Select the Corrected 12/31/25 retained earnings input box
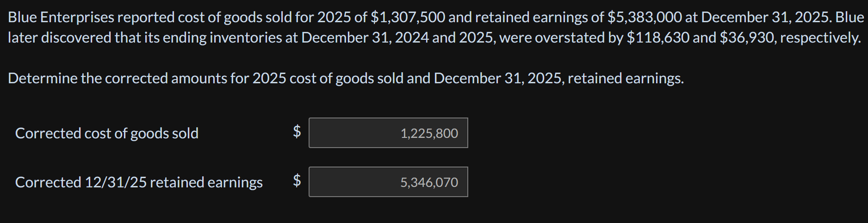Screen dimensions: 868x223 tap(388, 182)
